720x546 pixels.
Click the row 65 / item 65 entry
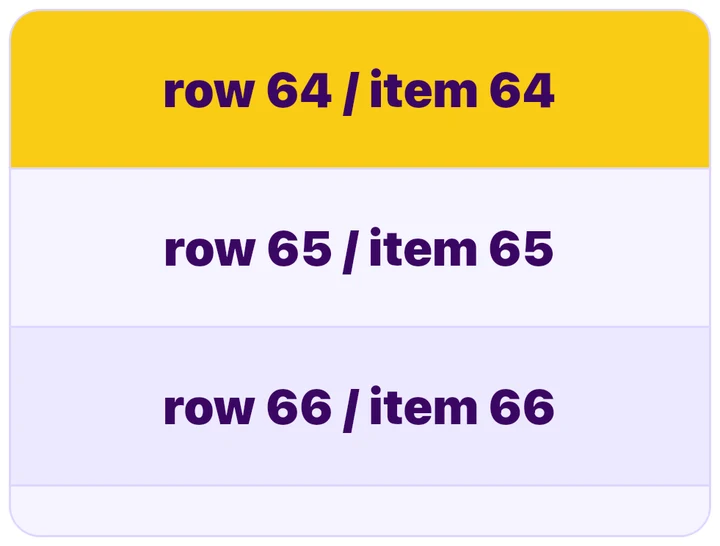click(x=360, y=248)
